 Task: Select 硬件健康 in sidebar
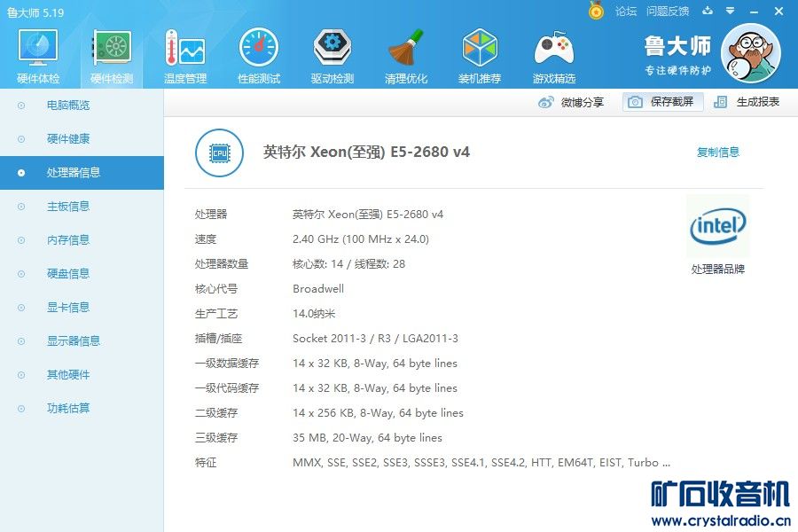point(82,139)
